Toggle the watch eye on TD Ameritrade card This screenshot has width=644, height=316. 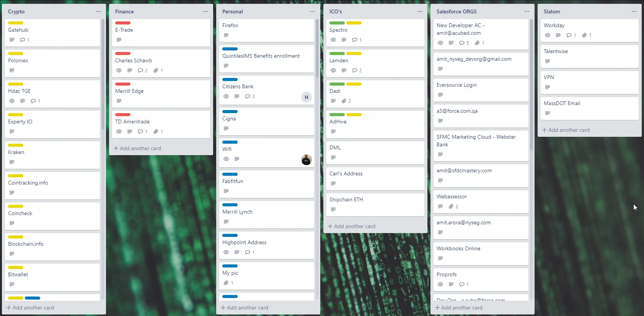[x=119, y=131]
